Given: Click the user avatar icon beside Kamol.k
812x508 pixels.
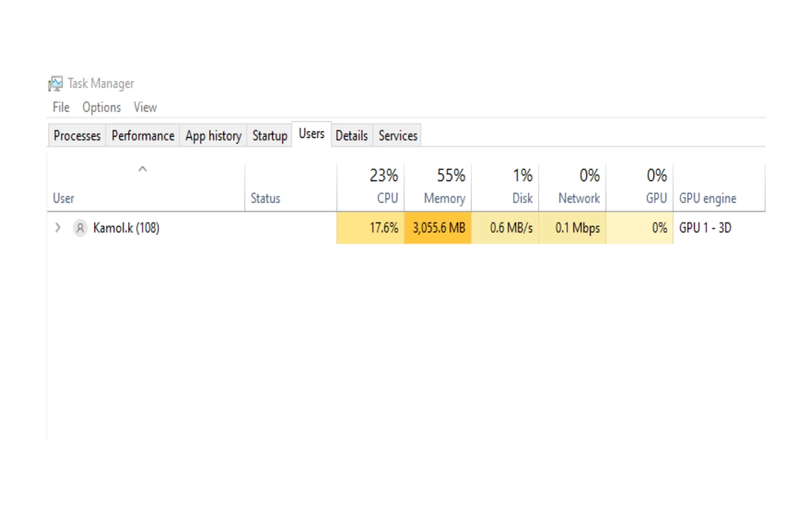Looking at the screenshot, I should point(80,228).
